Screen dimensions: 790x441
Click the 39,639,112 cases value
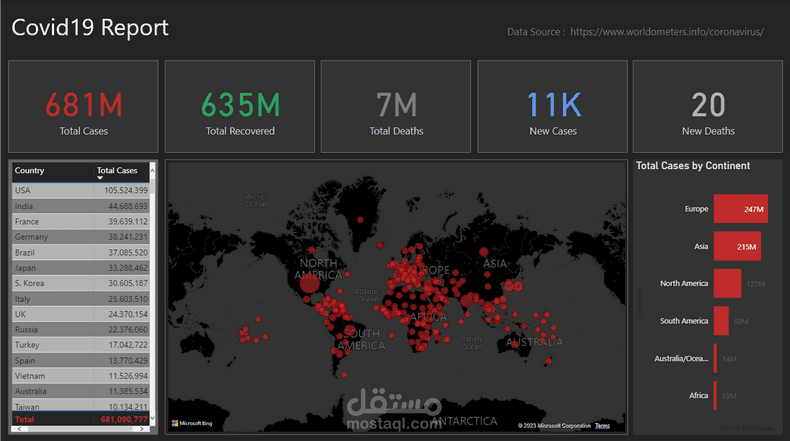[x=128, y=222]
